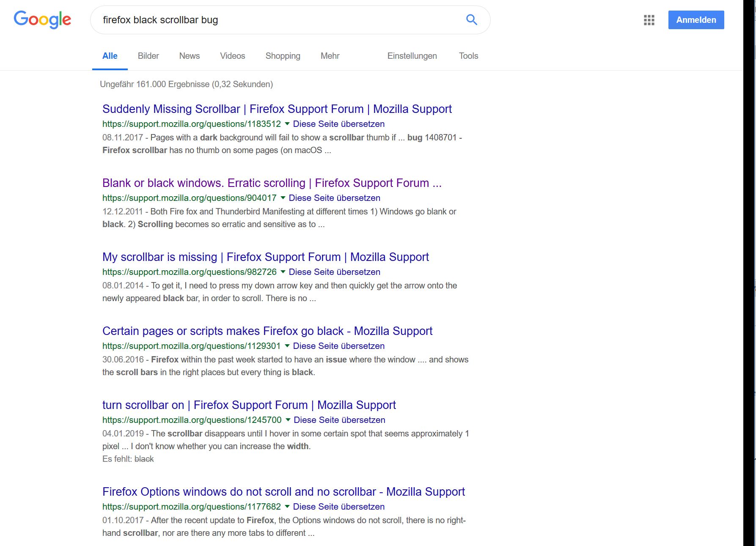Image resolution: width=756 pixels, height=546 pixels.
Task: Open Einstellungen settings menu
Action: point(412,56)
